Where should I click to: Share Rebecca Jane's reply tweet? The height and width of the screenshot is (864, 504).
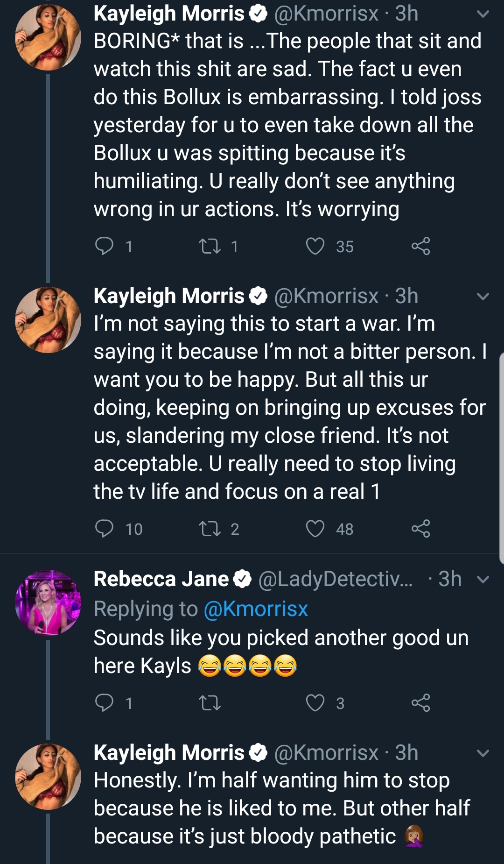tap(420, 702)
